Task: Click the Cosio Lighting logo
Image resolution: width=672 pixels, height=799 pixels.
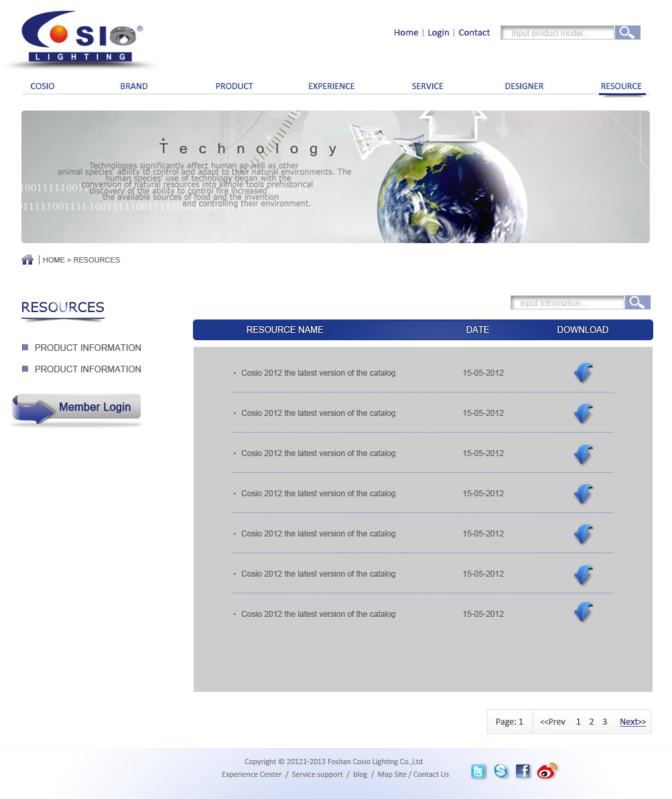Action: click(x=82, y=39)
